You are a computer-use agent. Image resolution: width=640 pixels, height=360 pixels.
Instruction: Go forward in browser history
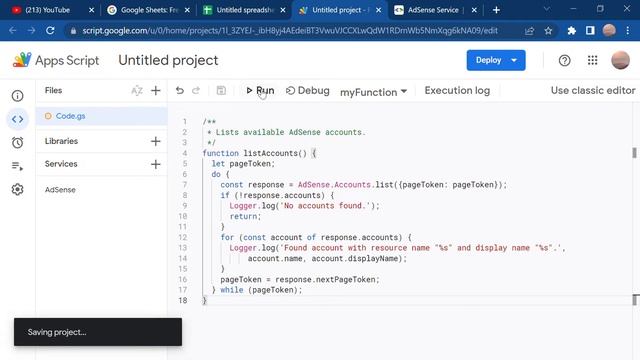[31, 30]
